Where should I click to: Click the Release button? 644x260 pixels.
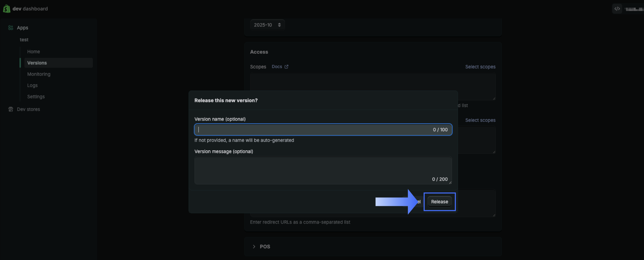coord(439,201)
